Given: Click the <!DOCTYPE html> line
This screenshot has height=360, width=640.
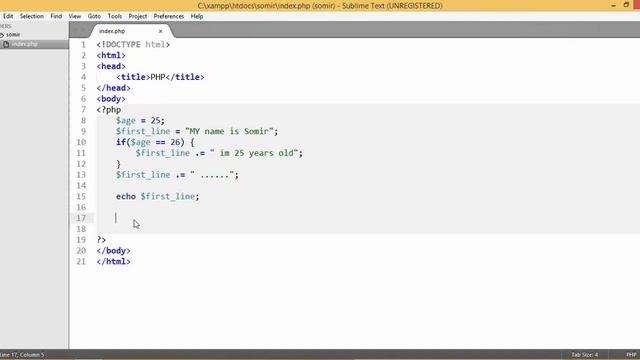Looking at the screenshot, I should click(x=133, y=44).
